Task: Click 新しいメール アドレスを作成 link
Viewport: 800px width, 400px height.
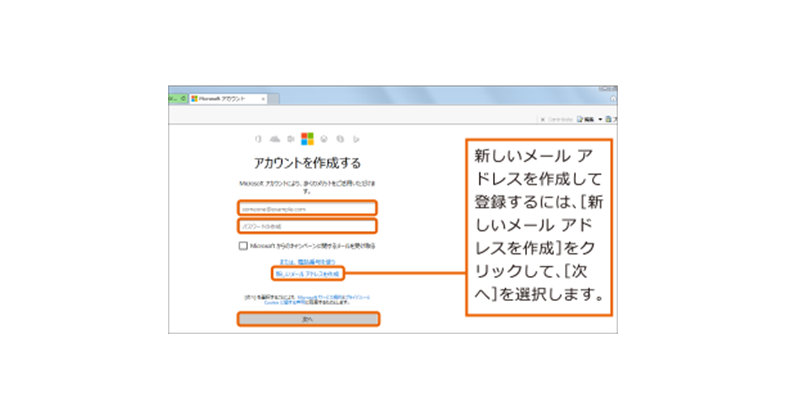Action: pyautogui.click(x=308, y=274)
